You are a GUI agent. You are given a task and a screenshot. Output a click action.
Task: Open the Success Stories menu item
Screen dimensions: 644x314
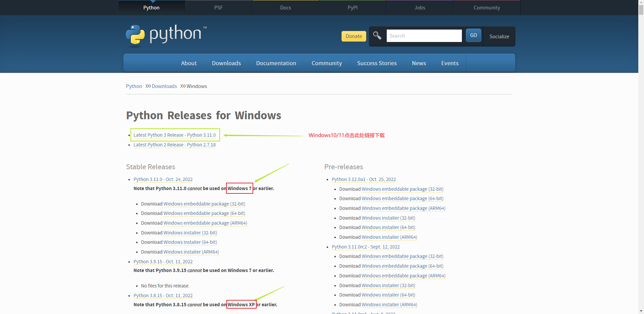[x=377, y=63]
